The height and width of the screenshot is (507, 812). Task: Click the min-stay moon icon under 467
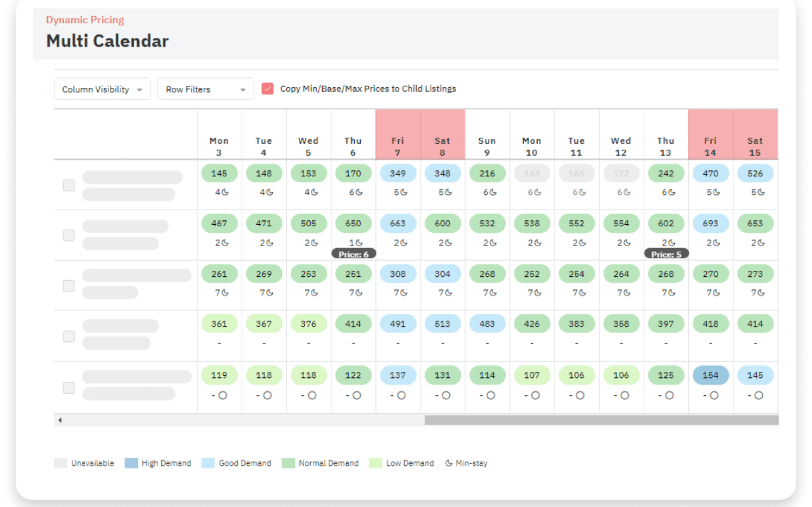[224, 243]
